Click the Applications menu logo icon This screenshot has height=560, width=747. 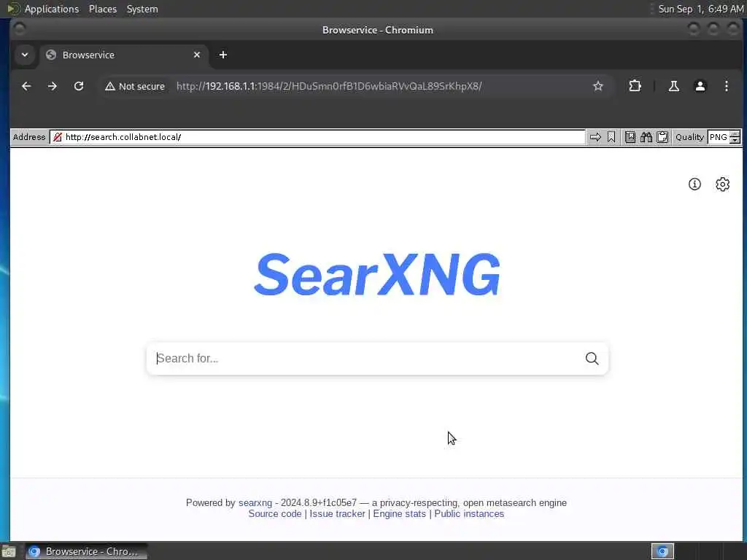(13, 9)
